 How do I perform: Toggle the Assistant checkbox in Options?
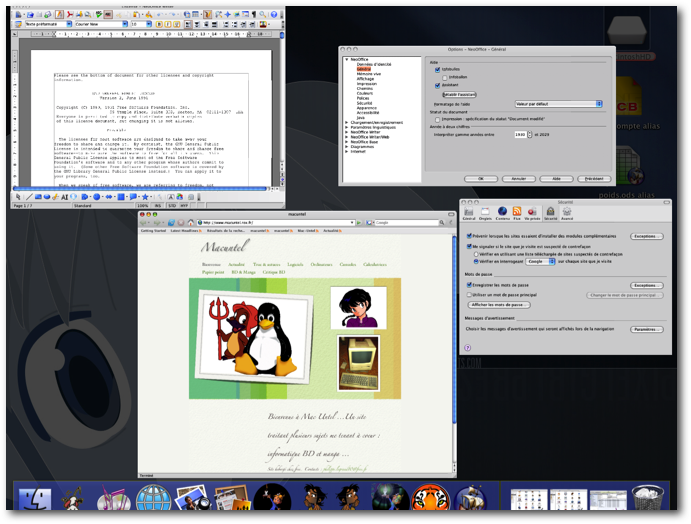[437, 85]
